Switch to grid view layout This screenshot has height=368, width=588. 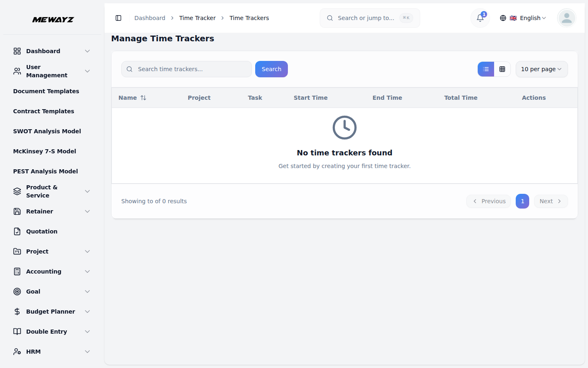click(x=503, y=69)
